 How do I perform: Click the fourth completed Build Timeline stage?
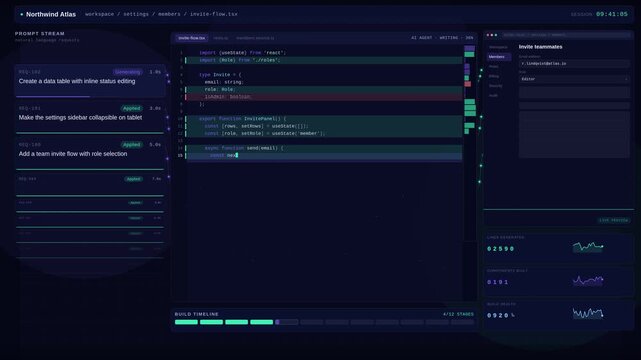(x=262, y=322)
